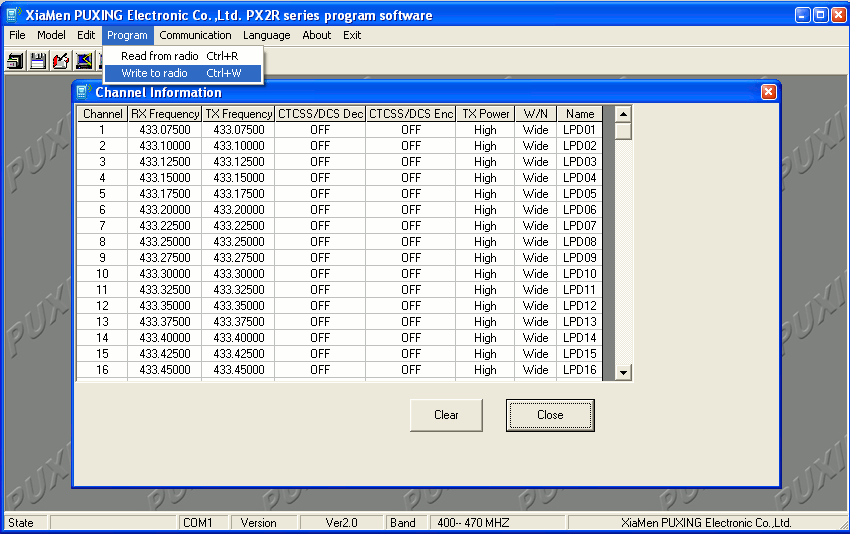Click the CTCSS/DCS Dec column header
Screen dimensions: 850x534
(320, 114)
